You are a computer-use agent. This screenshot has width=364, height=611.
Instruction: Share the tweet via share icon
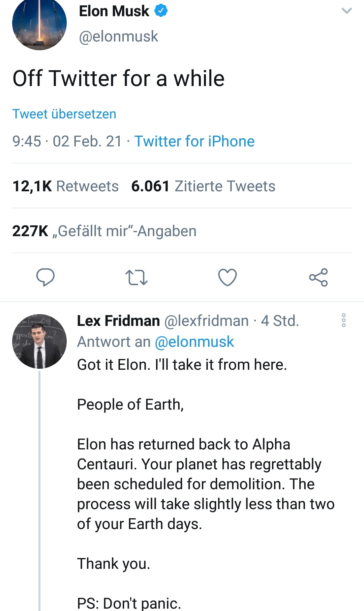[318, 277]
